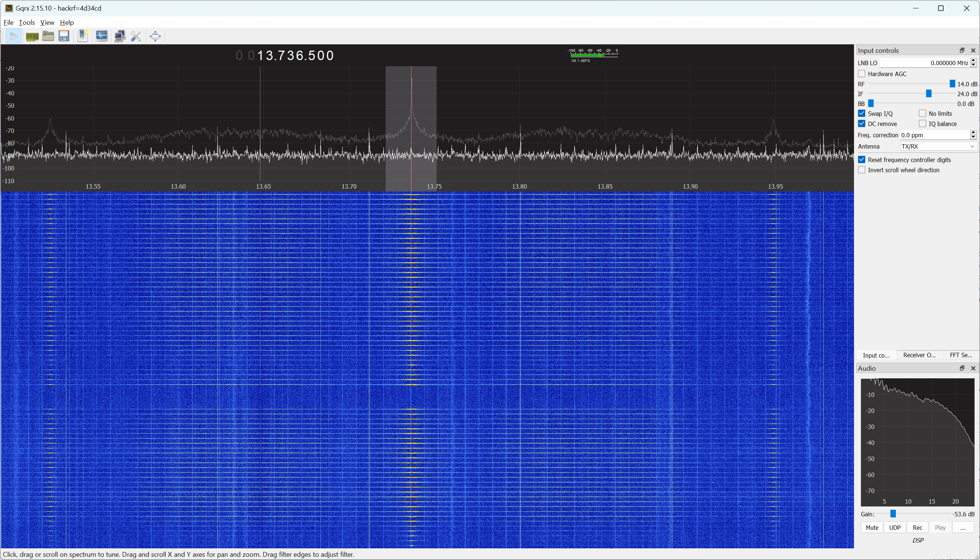The height and width of the screenshot is (560, 980).
Task: Open the Tools menu
Action: pos(27,22)
